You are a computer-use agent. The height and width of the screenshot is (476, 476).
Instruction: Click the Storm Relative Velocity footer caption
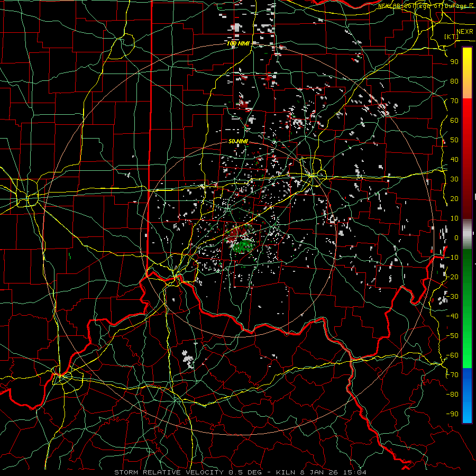pos(240,472)
